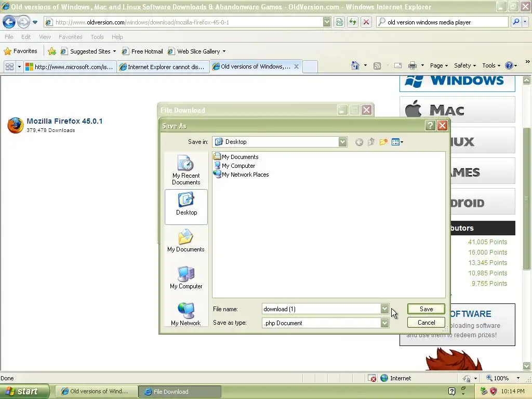Open the Safety command menu
The width and height of the screenshot is (532, 399).
[x=465, y=65]
